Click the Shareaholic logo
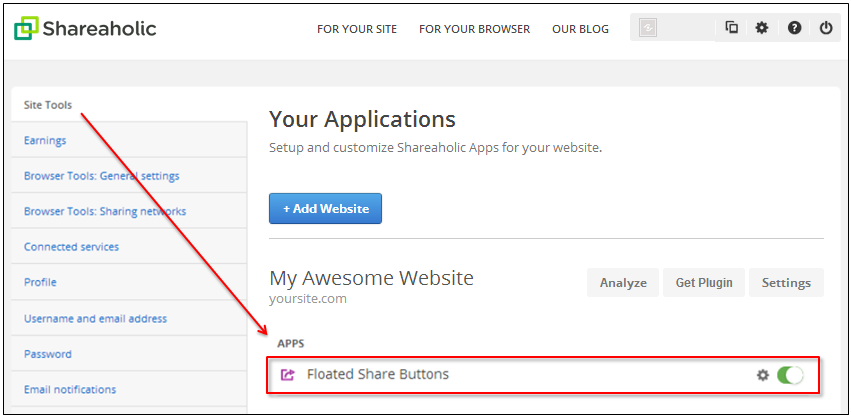The image size is (851, 417). [85, 28]
